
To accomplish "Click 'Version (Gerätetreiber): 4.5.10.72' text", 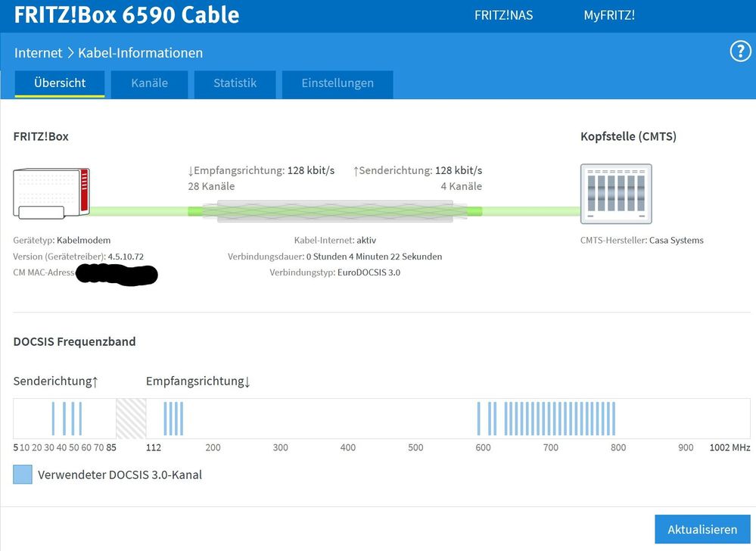I will 78,257.
